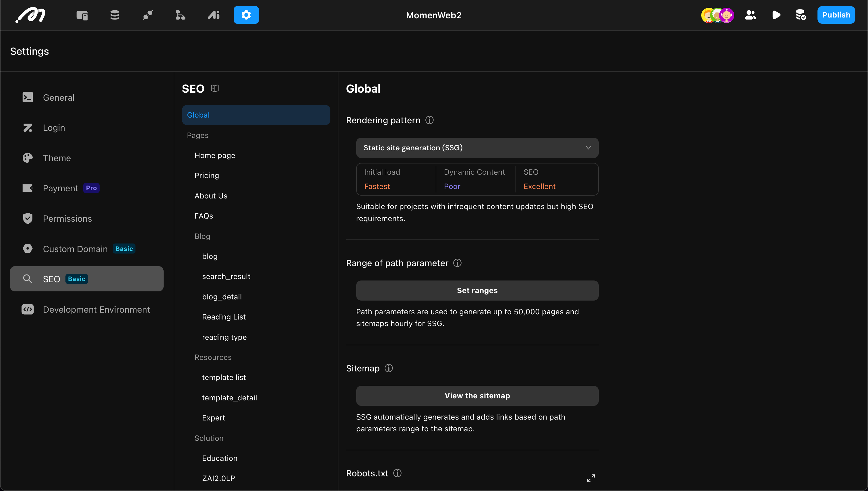Open the AI tab icon

pos(214,15)
